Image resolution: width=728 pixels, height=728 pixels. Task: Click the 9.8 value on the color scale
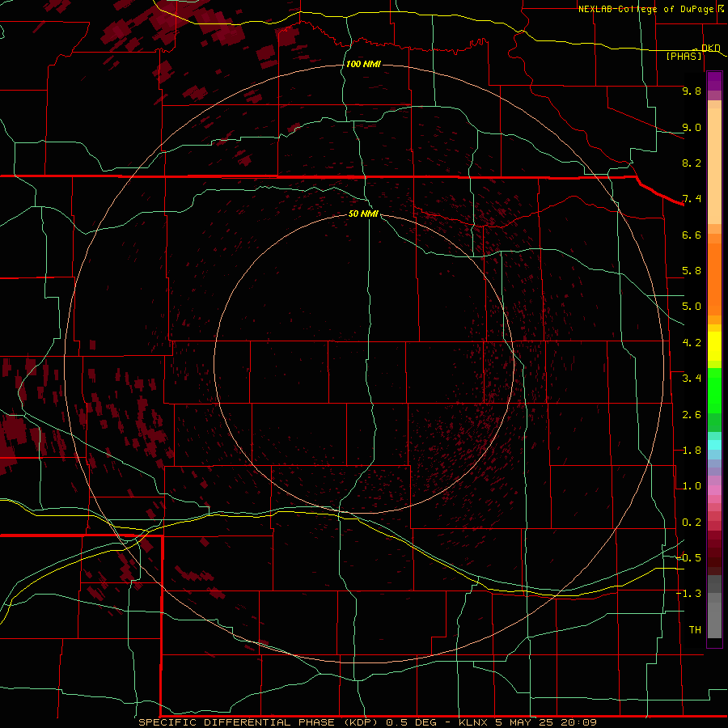pos(692,91)
